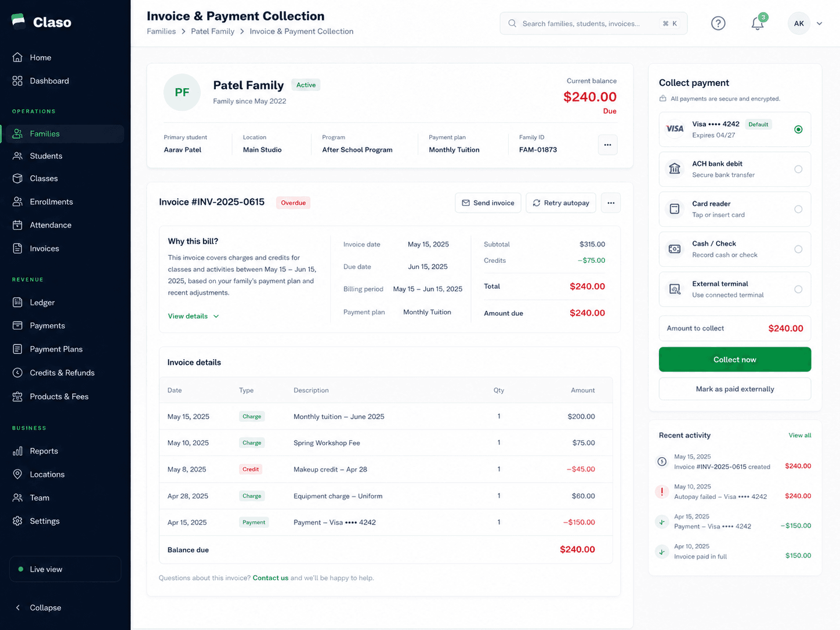Click the Cash / Check money icon

click(x=675, y=249)
